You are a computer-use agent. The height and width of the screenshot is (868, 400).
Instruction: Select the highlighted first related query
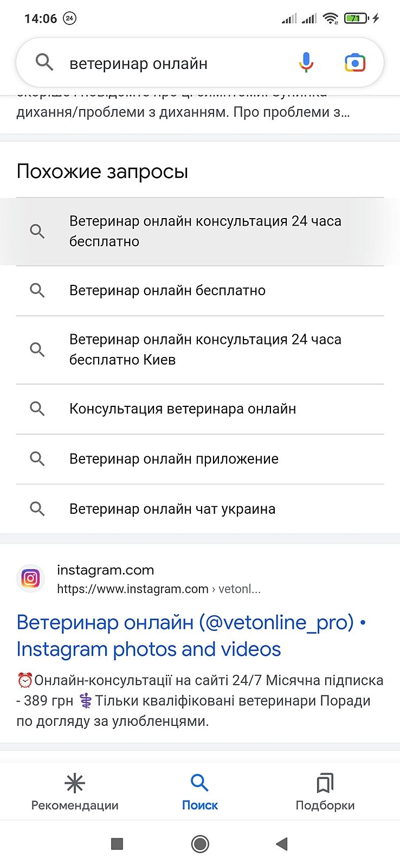[205, 232]
